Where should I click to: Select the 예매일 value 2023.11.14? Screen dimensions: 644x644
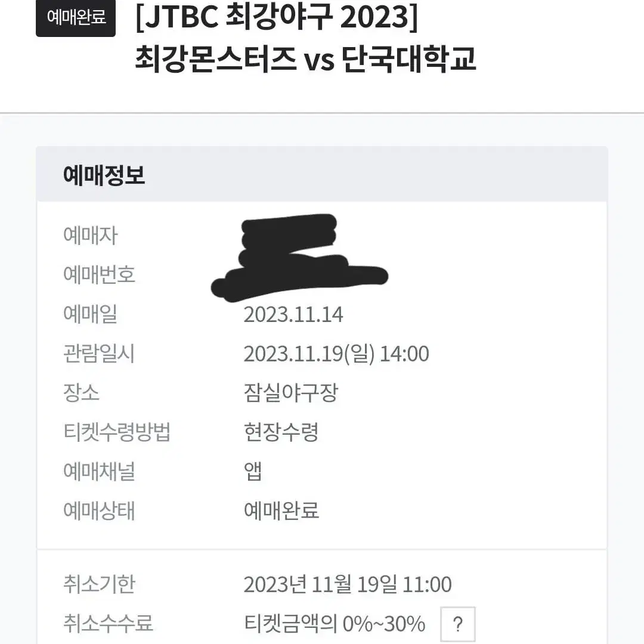click(x=293, y=315)
